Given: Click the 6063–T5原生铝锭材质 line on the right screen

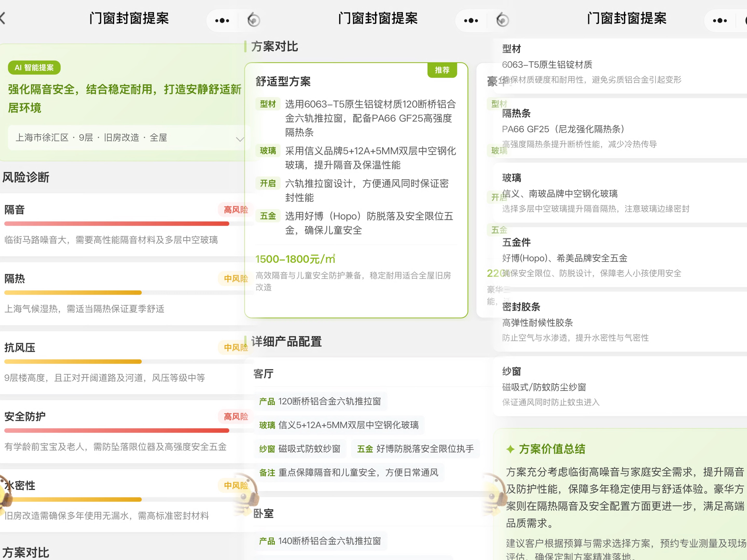Looking at the screenshot, I should pos(547,65).
